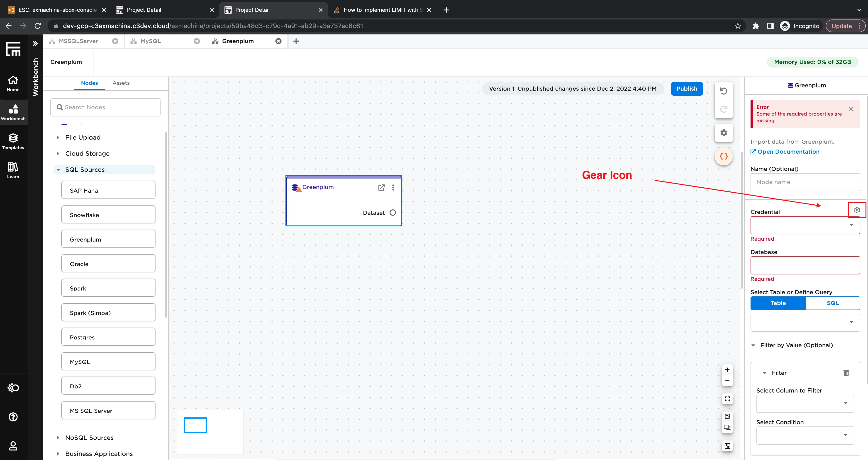Click the Publish button
Screen dimensions: 868x460
pos(687,89)
